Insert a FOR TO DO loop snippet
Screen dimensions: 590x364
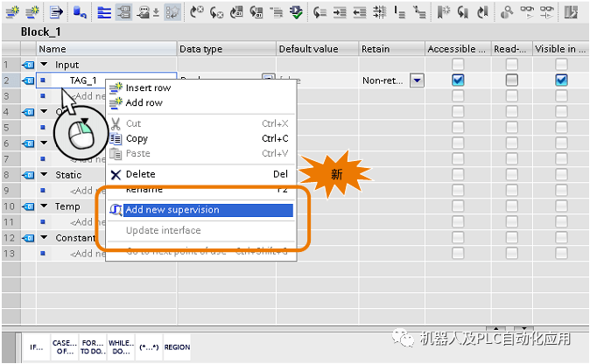point(92,346)
